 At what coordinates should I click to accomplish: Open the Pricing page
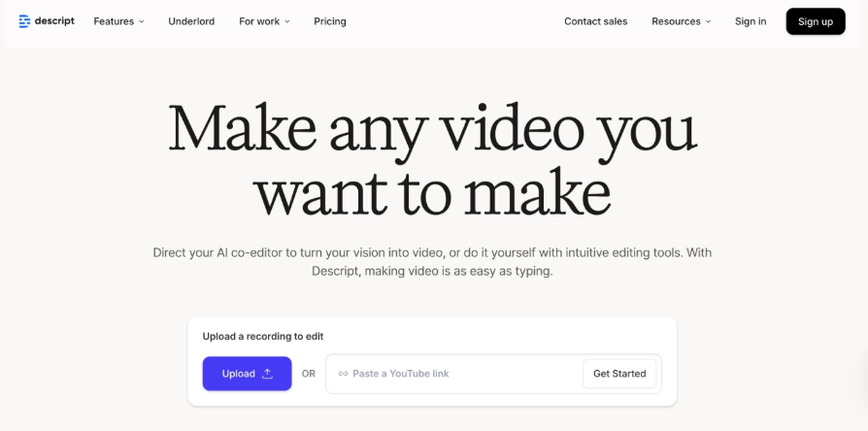[x=330, y=21]
